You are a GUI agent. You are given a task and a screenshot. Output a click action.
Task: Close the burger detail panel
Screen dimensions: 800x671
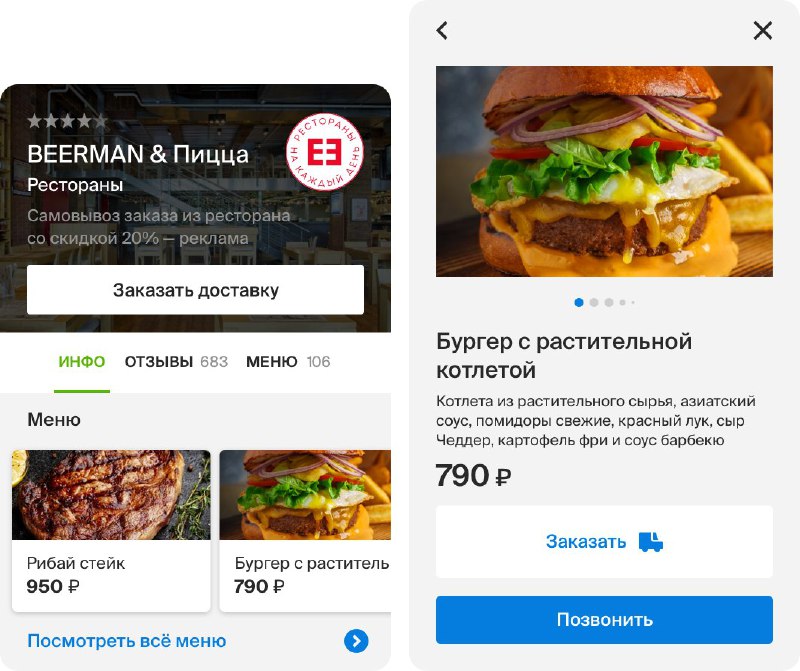(763, 30)
